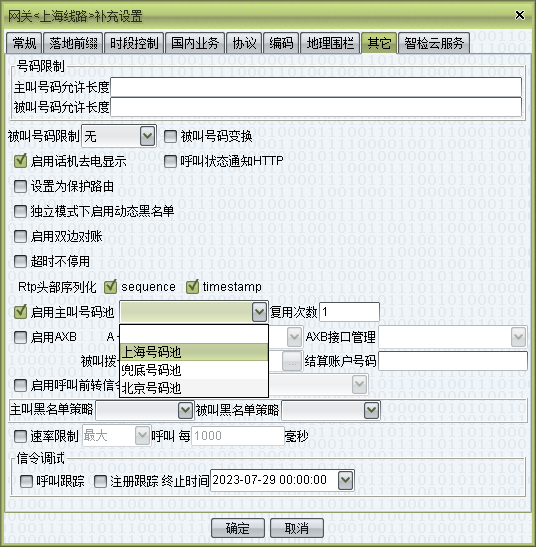
Task: Open the 终止时间 date picker arrow
Action: (345, 480)
